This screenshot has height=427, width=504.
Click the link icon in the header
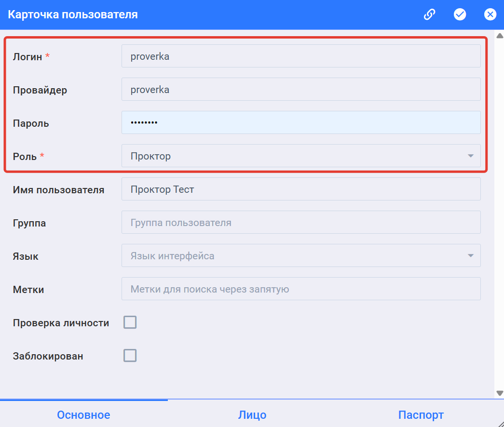[x=429, y=14]
